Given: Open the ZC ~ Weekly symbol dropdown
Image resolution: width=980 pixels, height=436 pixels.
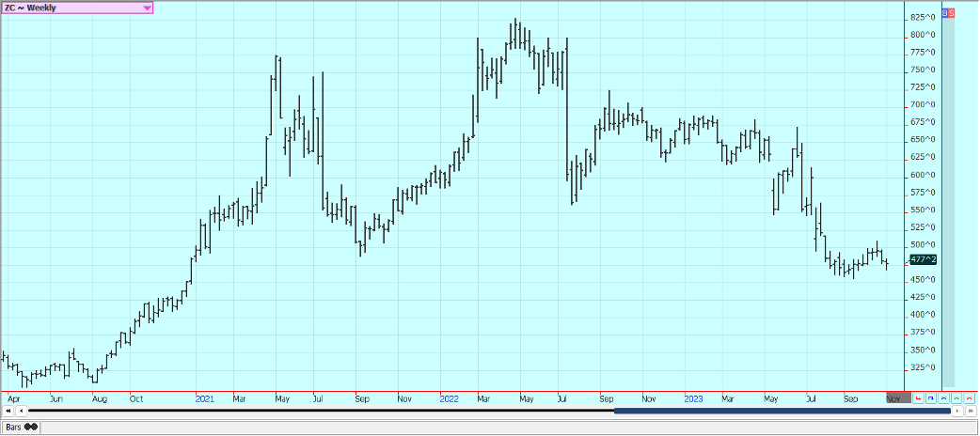Looking at the screenshot, I should point(77,8).
